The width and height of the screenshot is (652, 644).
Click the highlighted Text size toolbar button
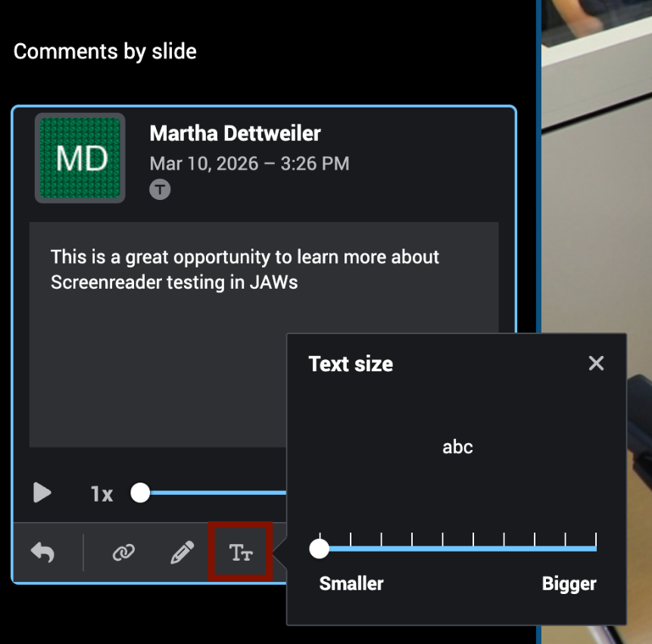click(x=240, y=552)
